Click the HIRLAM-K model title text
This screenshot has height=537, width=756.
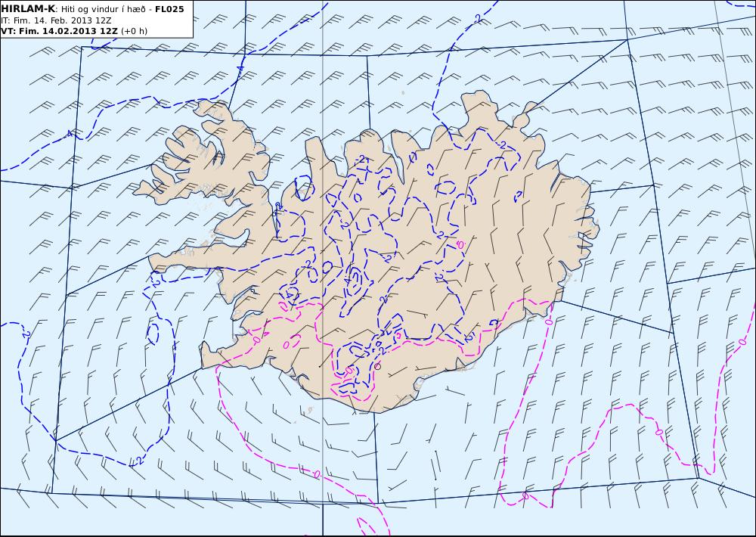coord(29,9)
